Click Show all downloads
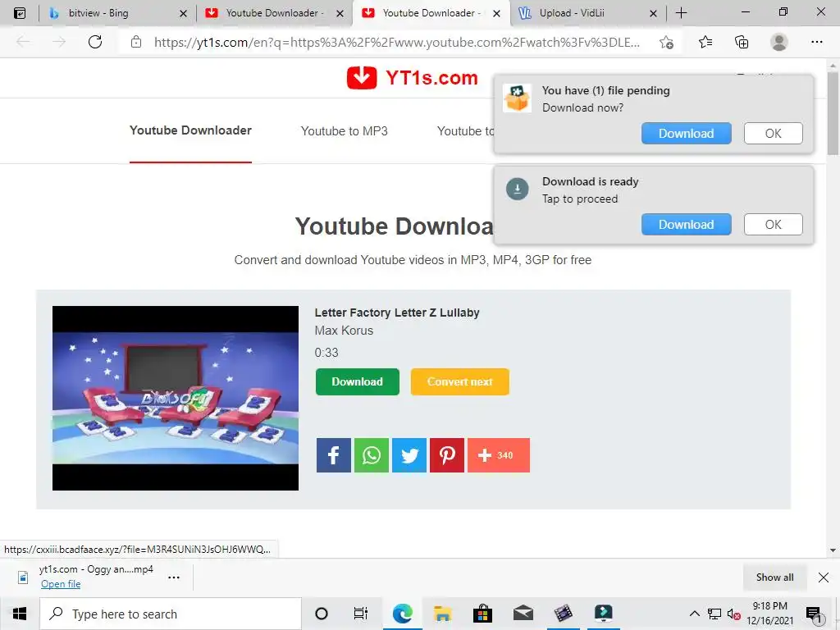 774,577
